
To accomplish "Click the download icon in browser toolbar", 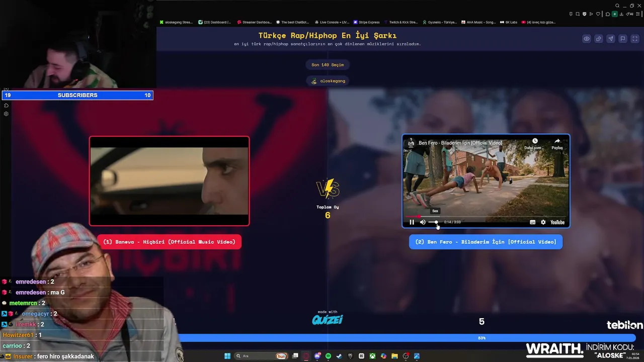I will click(x=621, y=14).
